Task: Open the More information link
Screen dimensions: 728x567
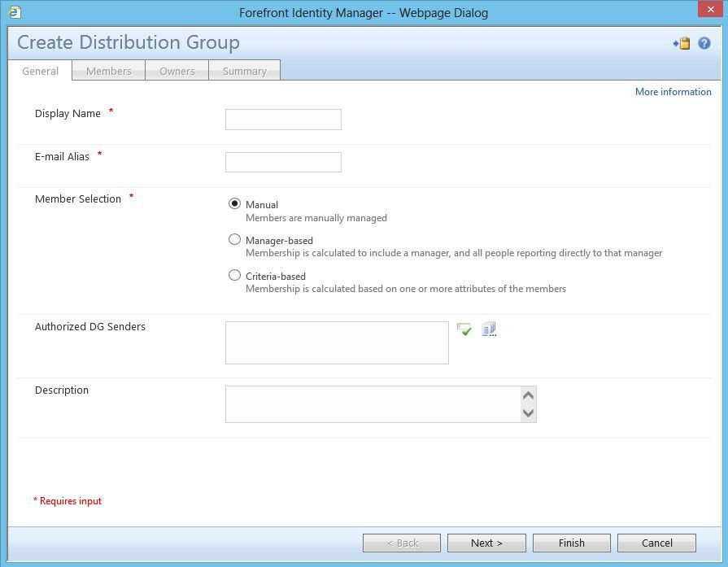Action: tap(674, 92)
